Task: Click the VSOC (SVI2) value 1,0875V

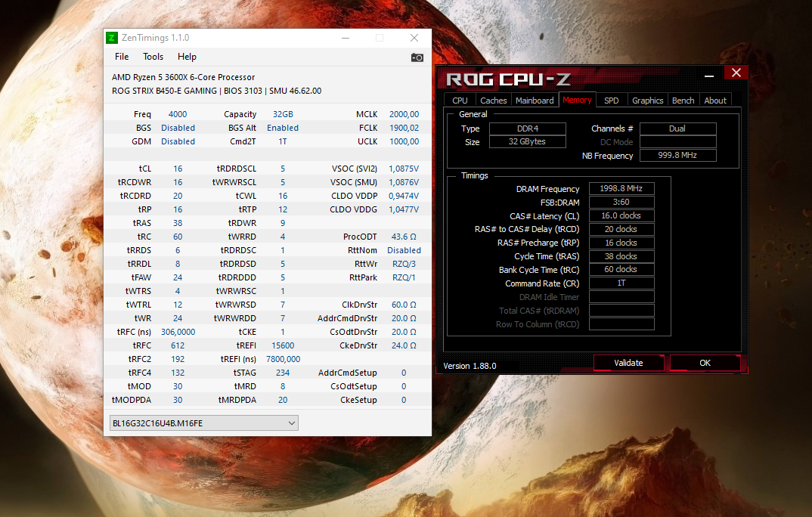Action: [404, 169]
